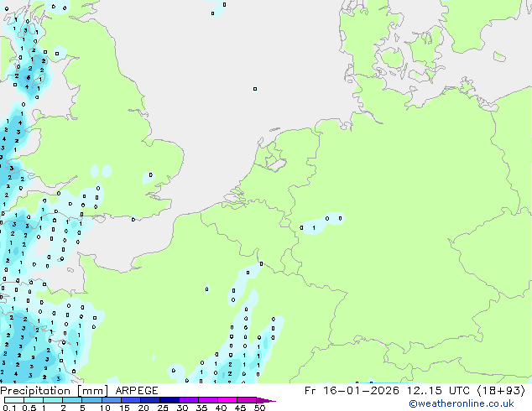Click the 'ARPEGE' model name text
This screenshot has height=411, width=532.
(x=137, y=391)
